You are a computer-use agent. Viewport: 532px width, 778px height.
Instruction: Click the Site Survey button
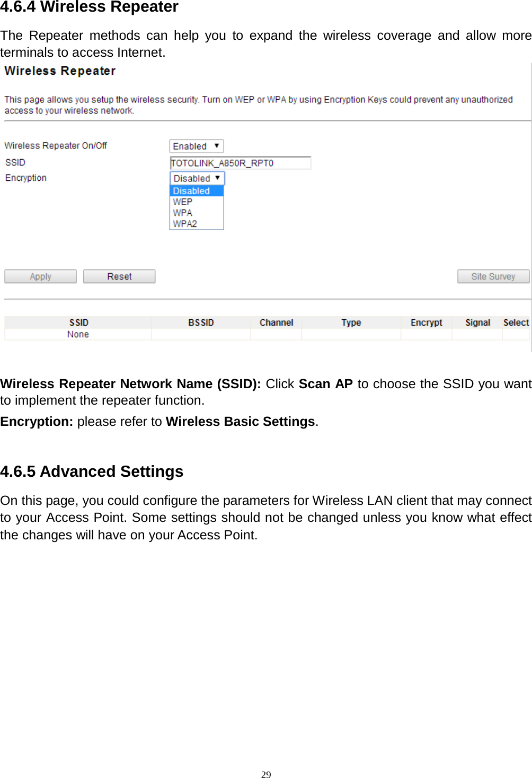(x=493, y=276)
